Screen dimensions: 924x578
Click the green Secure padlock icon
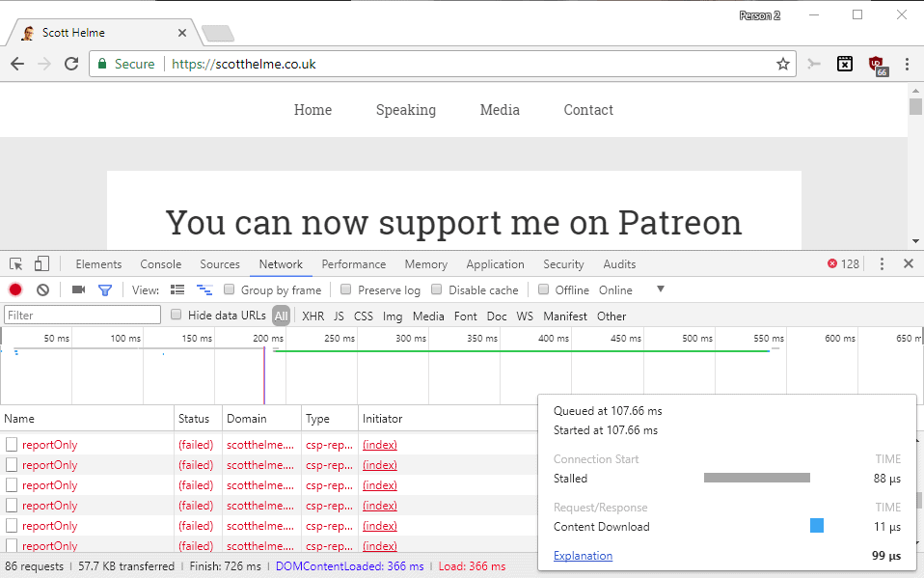point(102,64)
